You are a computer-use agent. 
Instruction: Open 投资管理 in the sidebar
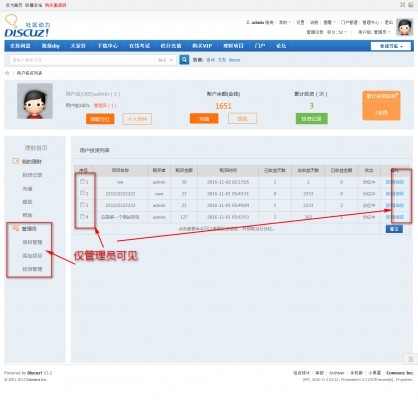click(x=32, y=269)
